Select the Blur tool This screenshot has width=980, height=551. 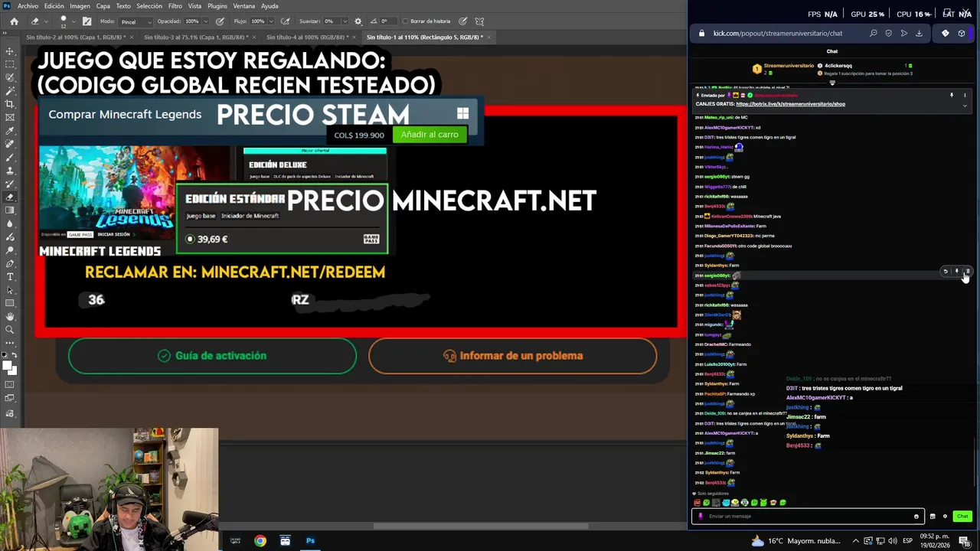pyautogui.click(x=10, y=223)
